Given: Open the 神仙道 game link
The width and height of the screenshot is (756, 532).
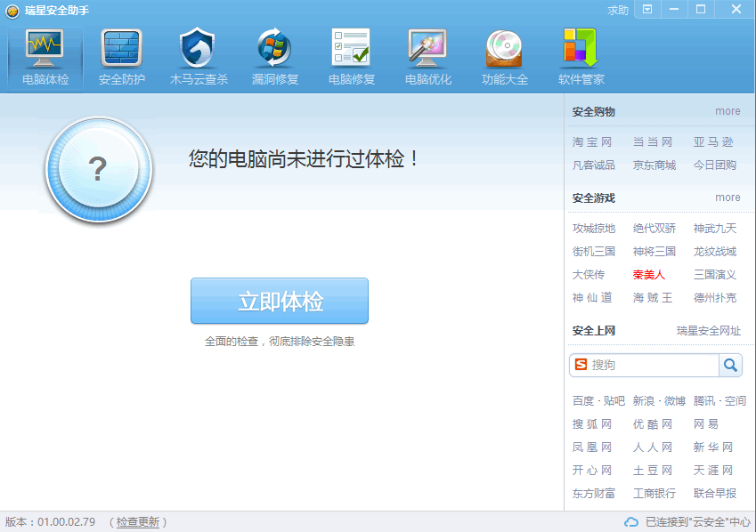Looking at the screenshot, I should point(592,298).
